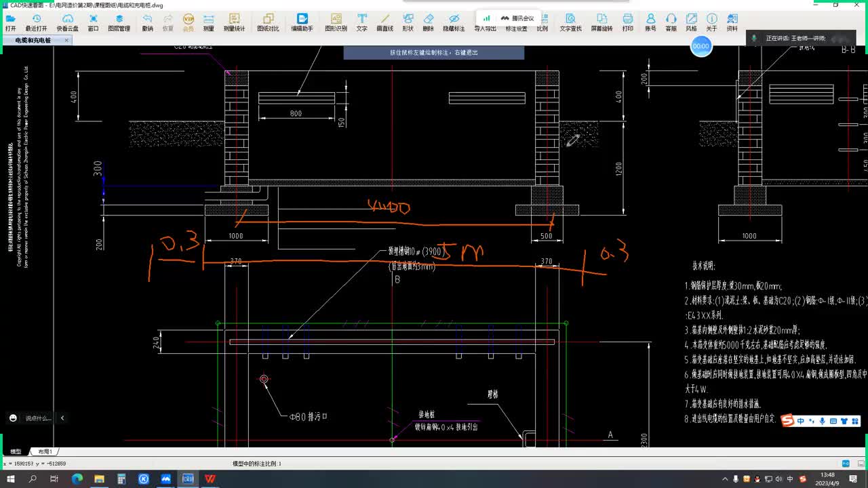
Task: Contact 客服 customer service
Action: [671, 23]
